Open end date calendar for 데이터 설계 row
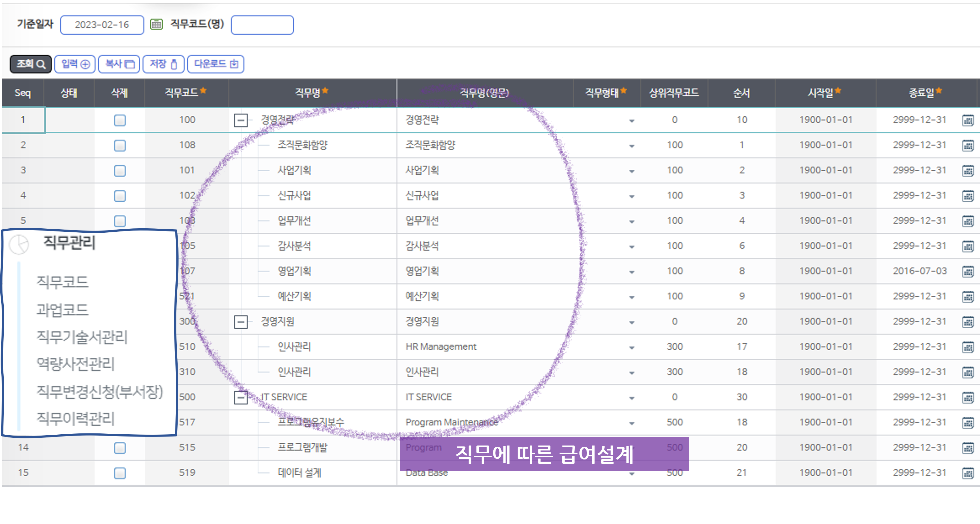 (968, 473)
